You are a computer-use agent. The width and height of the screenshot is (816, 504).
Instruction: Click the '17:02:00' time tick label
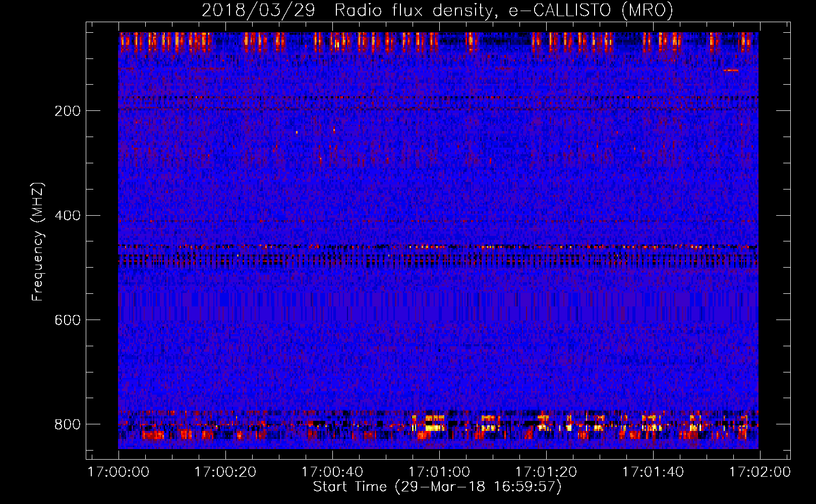(760, 472)
